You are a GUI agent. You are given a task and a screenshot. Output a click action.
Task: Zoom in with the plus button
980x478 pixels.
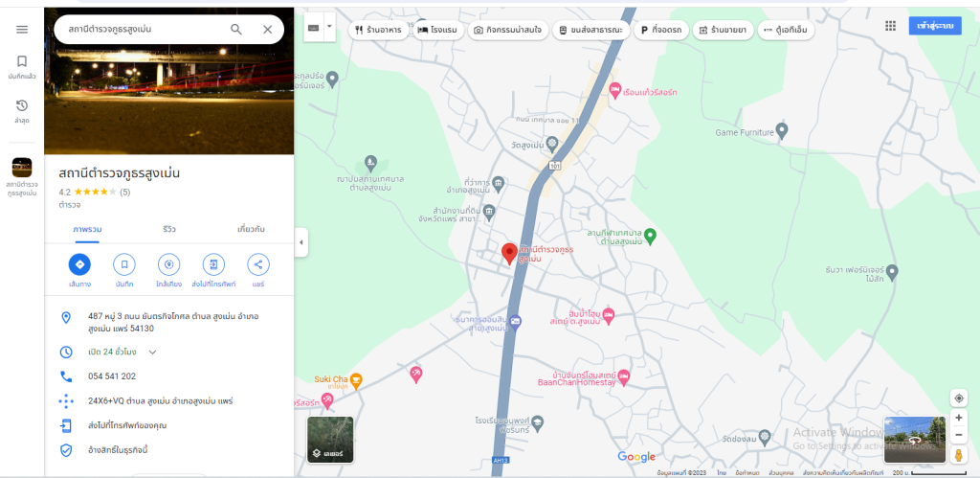point(959,418)
